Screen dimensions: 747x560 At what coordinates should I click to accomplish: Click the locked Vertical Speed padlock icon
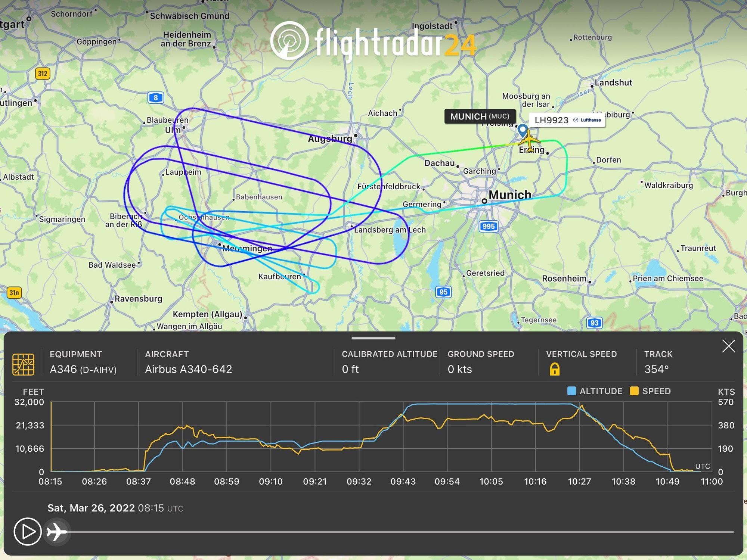point(555,369)
